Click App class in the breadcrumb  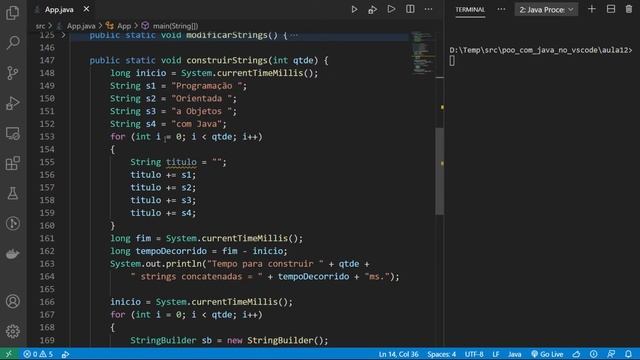point(124,26)
